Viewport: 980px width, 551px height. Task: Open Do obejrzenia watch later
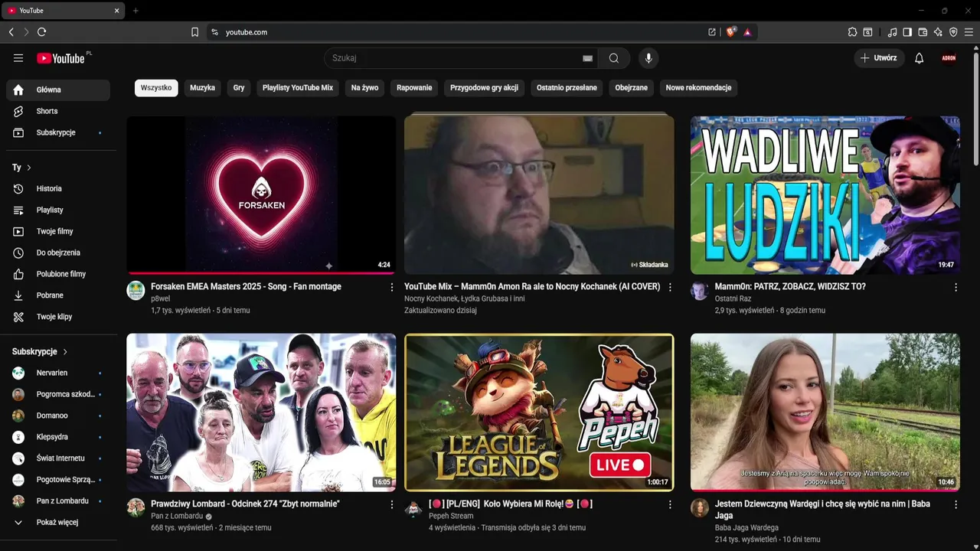[58, 253]
